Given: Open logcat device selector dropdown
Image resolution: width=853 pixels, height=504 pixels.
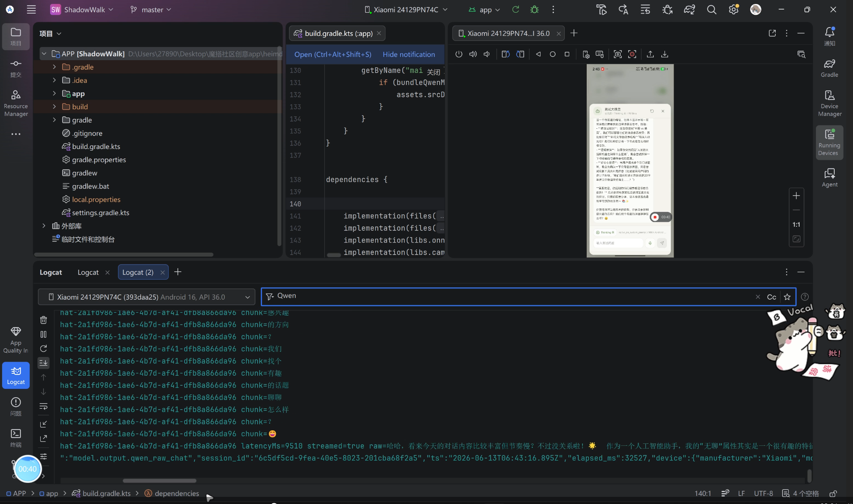Looking at the screenshot, I should pos(146,297).
